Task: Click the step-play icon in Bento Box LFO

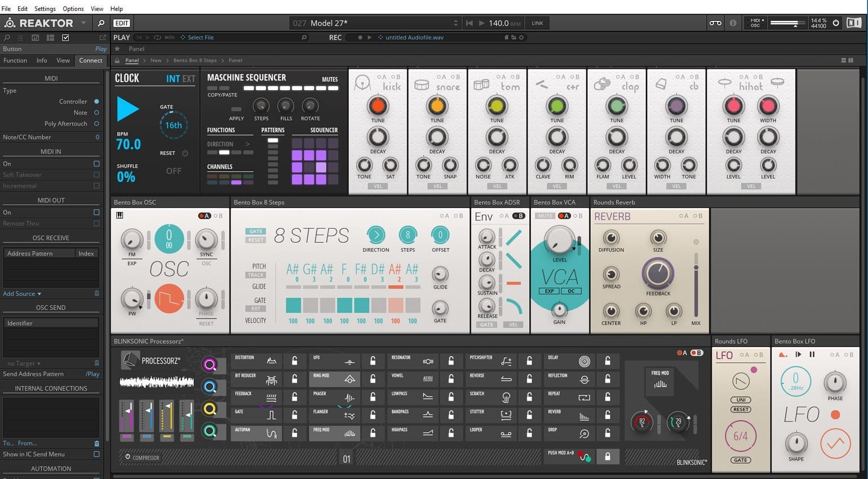Action: coord(798,354)
